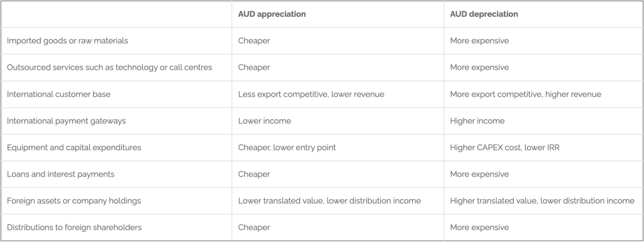644x242 pixels.
Task: Select Foreign assets or company holdings label
Action: 74,201
